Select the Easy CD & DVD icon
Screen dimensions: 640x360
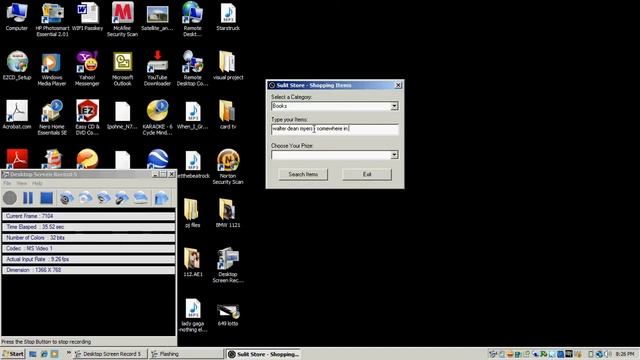87,118
